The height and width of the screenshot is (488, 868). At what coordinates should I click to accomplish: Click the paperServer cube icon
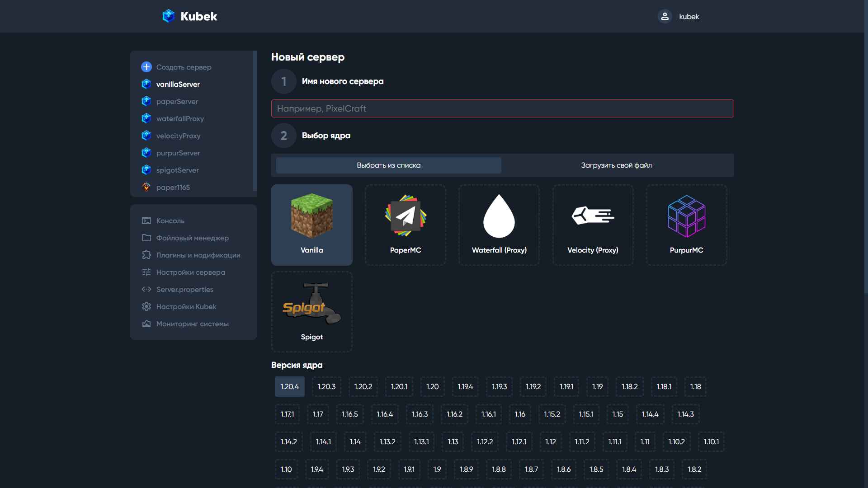click(146, 101)
